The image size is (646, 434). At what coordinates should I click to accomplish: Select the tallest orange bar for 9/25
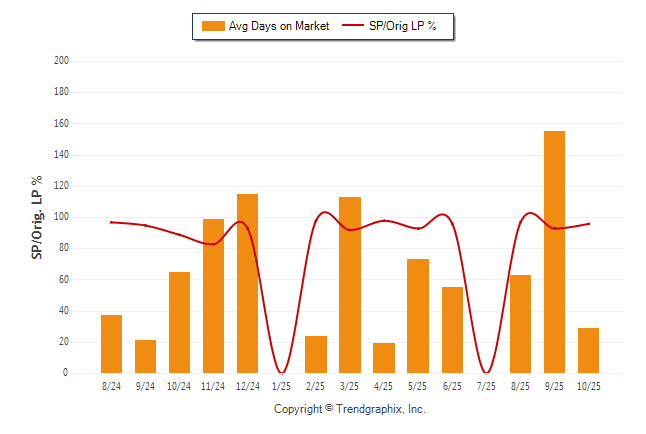[x=554, y=252]
